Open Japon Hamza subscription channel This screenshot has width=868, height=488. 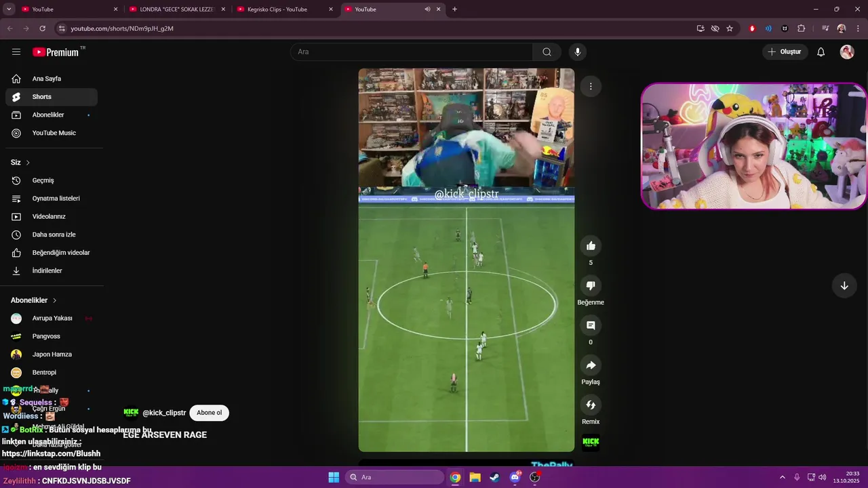pos(52,354)
